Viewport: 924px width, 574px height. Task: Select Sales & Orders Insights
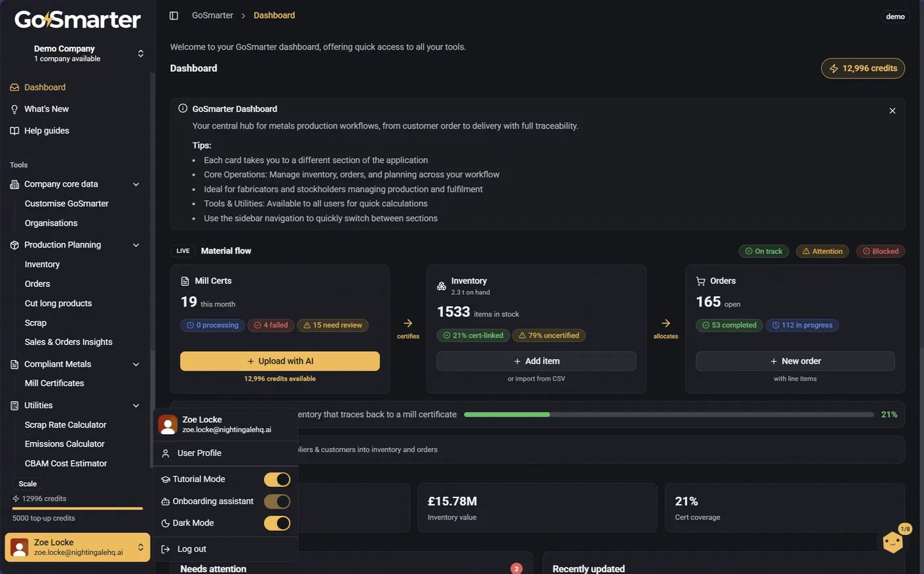[69, 342]
